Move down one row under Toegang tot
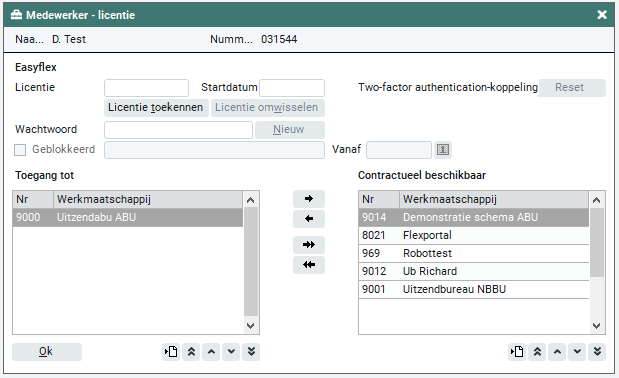Viewport: 619px width, 378px height. (231, 352)
